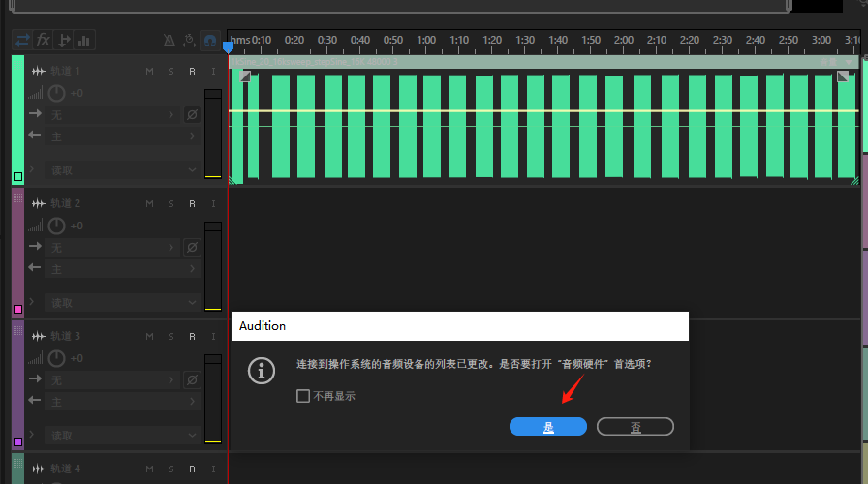Click the 否 (No) button in the Audition dialog

click(x=635, y=427)
